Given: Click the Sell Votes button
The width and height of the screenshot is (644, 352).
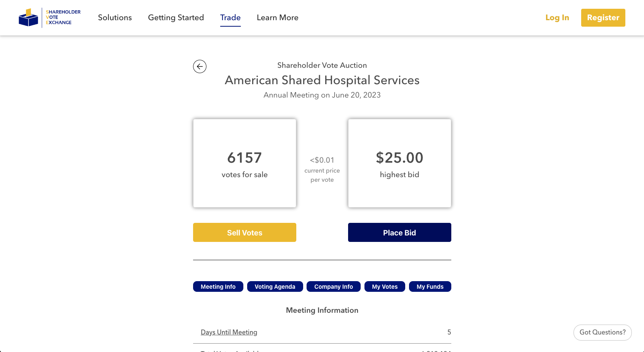Looking at the screenshot, I should pyautogui.click(x=244, y=232).
